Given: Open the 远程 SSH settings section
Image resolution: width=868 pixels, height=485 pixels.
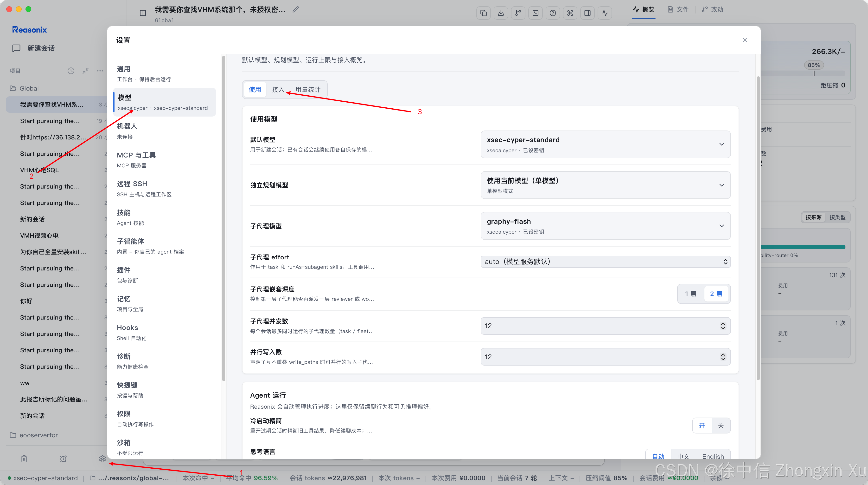Looking at the screenshot, I should coord(165,189).
